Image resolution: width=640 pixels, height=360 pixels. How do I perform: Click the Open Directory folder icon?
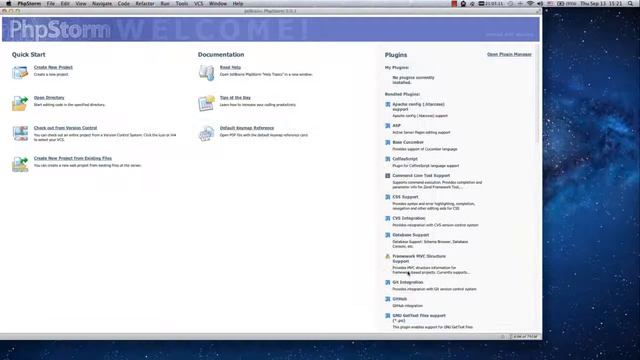pyautogui.click(x=20, y=103)
